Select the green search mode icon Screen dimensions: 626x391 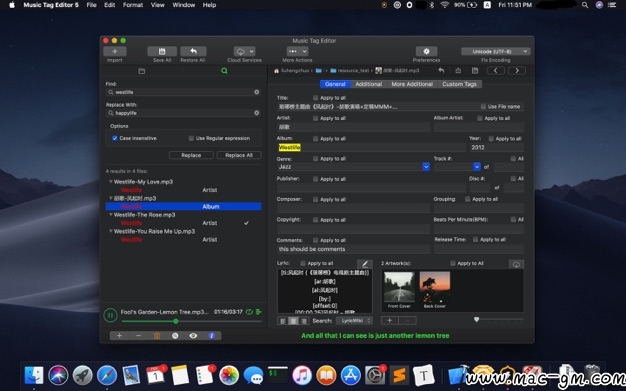(x=224, y=71)
